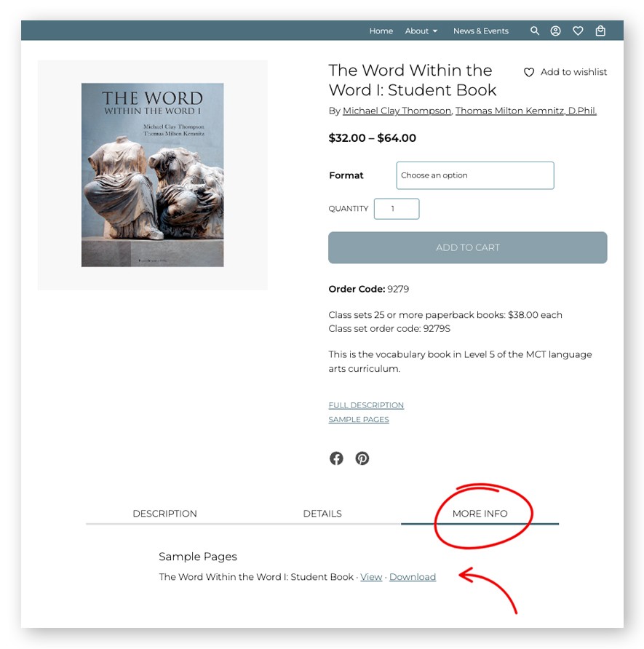The image size is (644, 649).
Task: Click the quantity input field
Action: 397,209
